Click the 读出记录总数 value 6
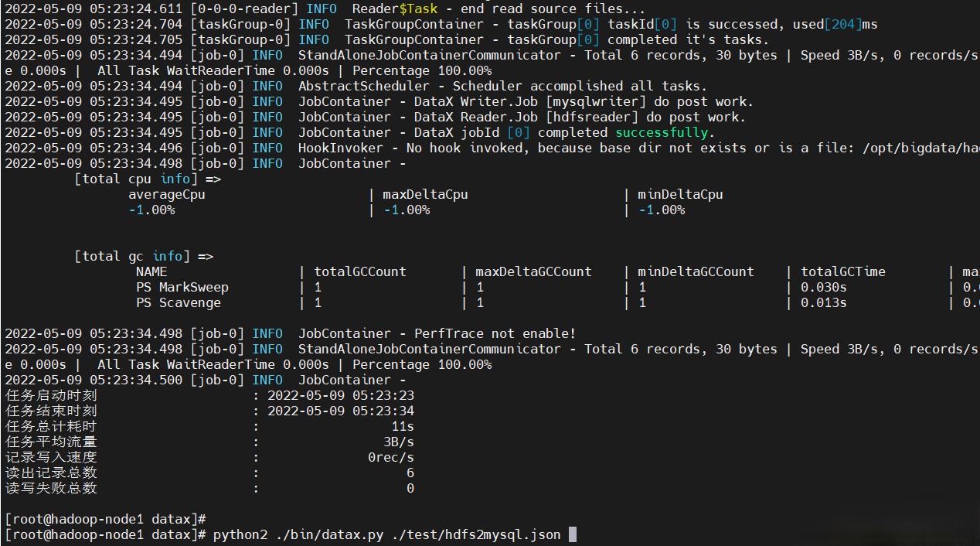The width and height of the screenshot is (980, 546). click(x=408, y=473)
